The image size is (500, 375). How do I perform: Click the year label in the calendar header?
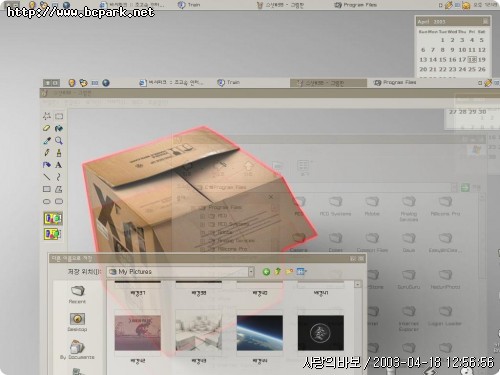coord(439,22)
